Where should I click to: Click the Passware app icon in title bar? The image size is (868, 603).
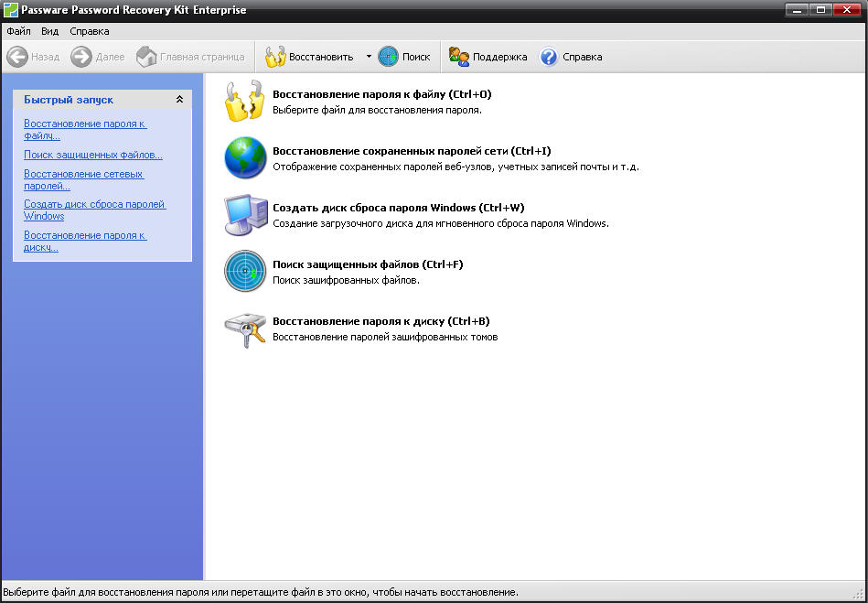(10, 10)
